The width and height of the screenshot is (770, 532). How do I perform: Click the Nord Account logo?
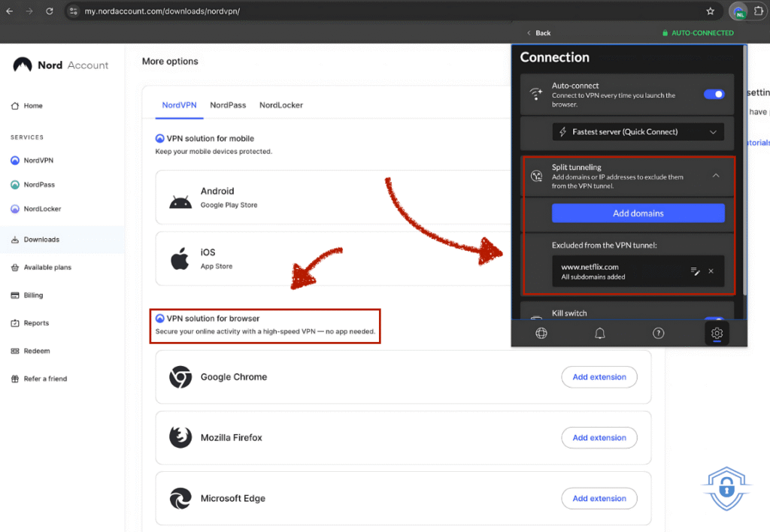pos(60,65)
